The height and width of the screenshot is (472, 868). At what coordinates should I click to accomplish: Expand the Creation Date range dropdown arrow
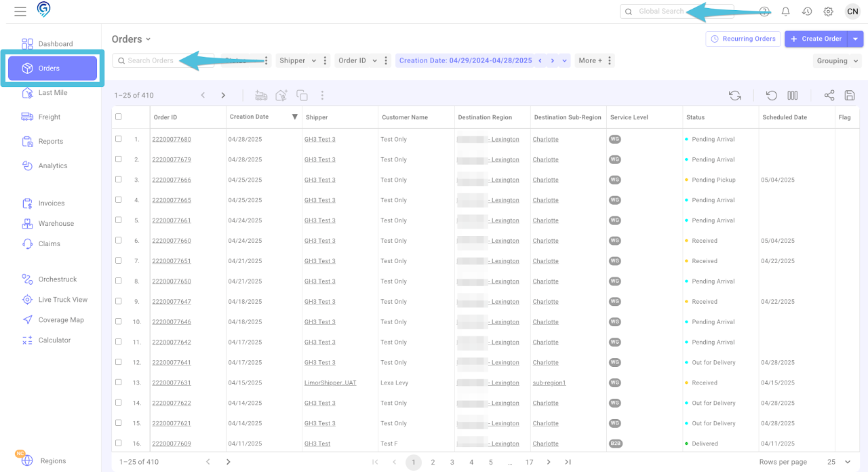coord(565,60)
